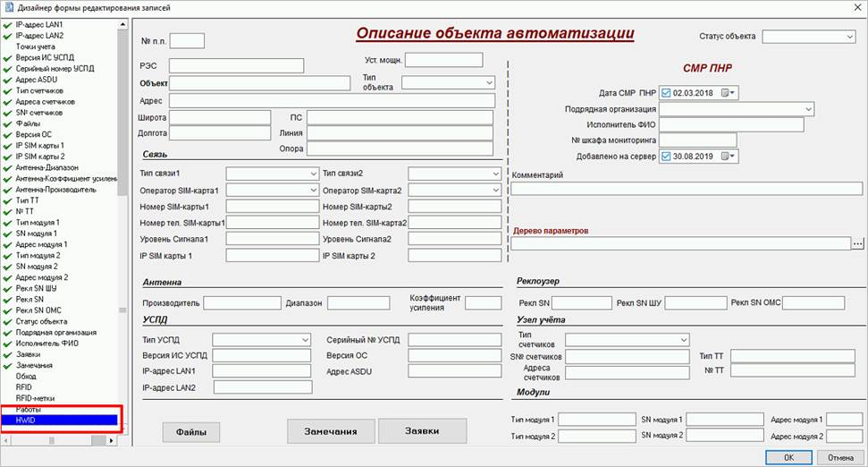
Task: Click the Замечания button
Action: point(331,431)
